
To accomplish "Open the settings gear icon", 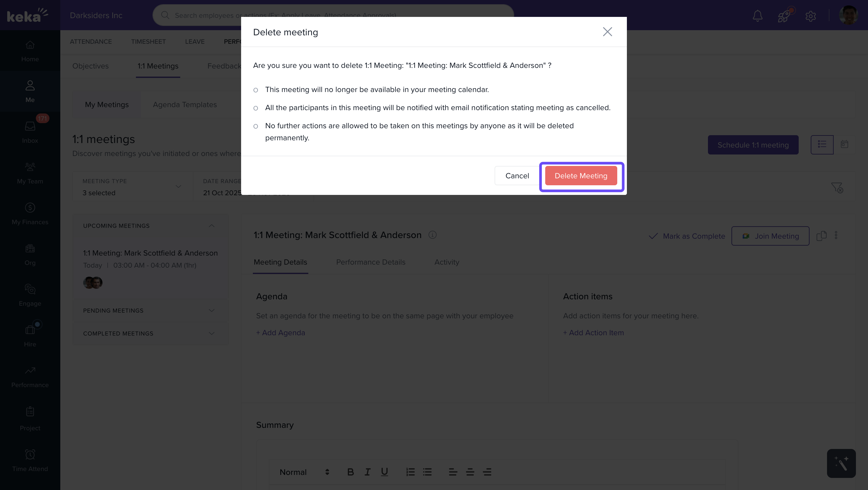I will coord(810,16).
